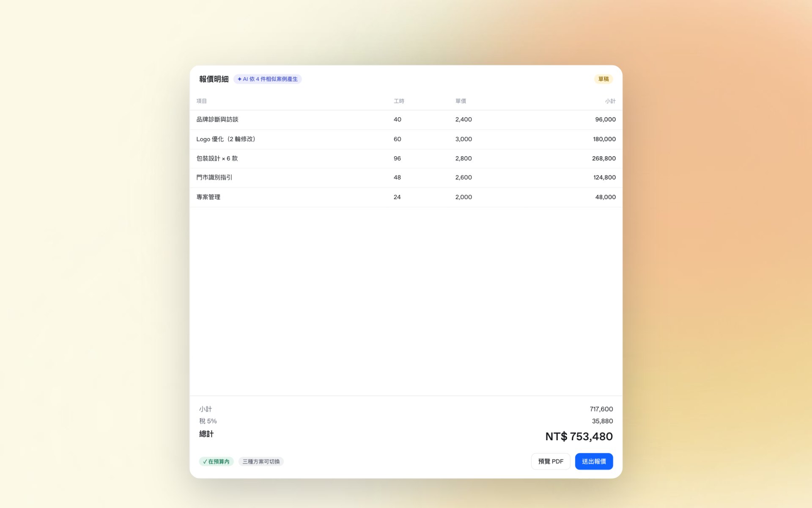
Task: Click the AI 依 4 件相似案例產生 badge
Action: (267, 79)
